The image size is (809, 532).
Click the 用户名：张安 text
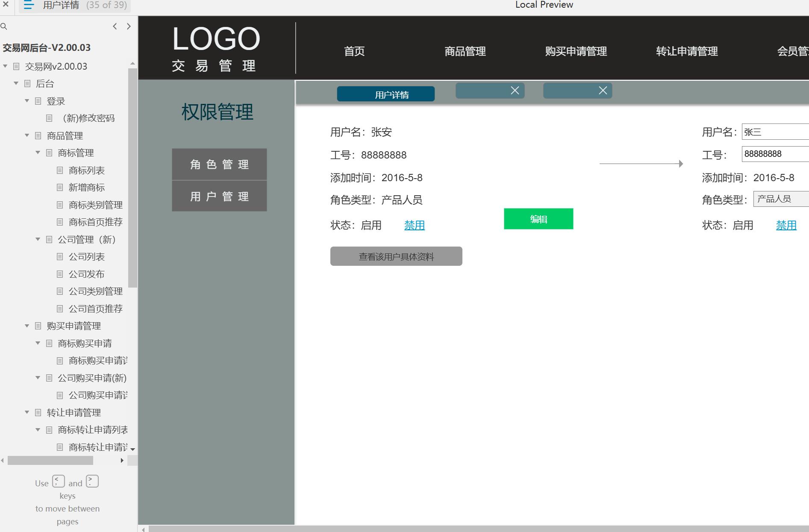361,132
